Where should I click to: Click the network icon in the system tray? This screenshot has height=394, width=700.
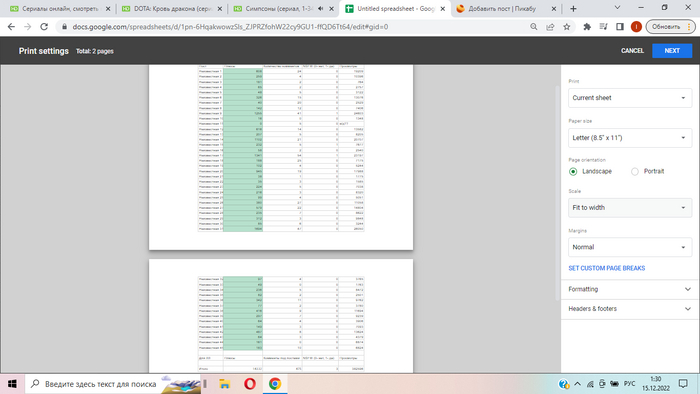590,384
